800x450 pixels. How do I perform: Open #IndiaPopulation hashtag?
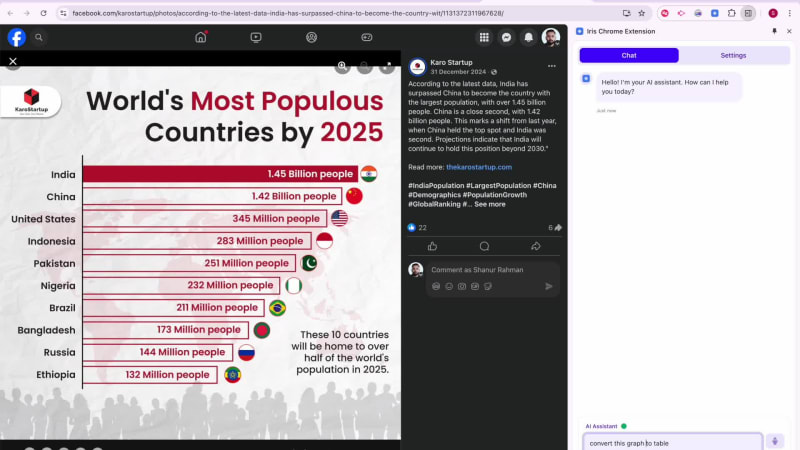436,186
